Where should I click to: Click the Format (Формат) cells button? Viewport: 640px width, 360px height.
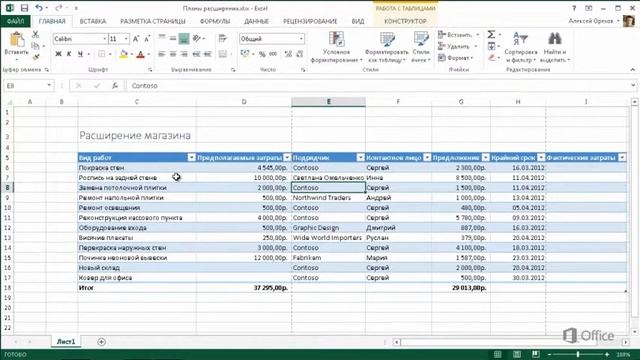click(x=456, y=58)
